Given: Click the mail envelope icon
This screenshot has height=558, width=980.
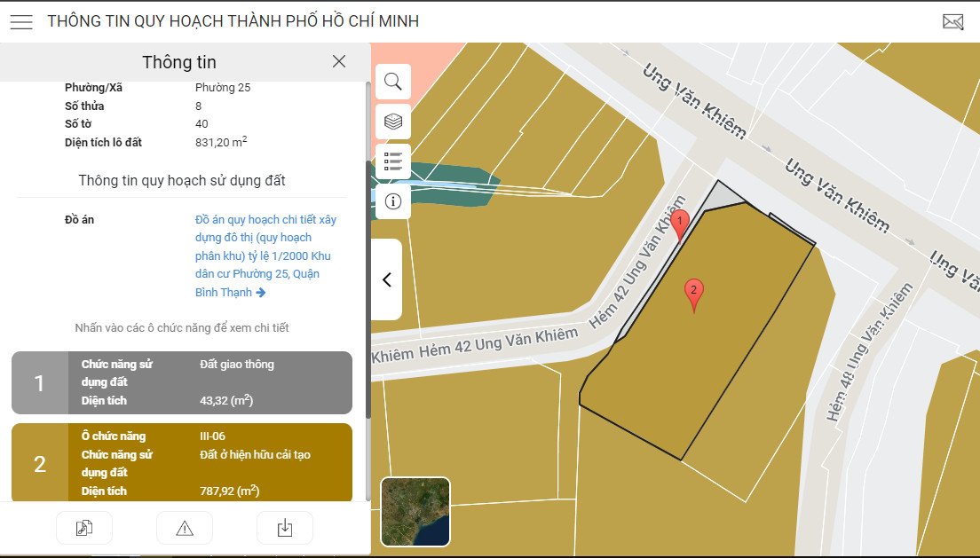Looking at the screenshot, I should (x=952, y=22).
